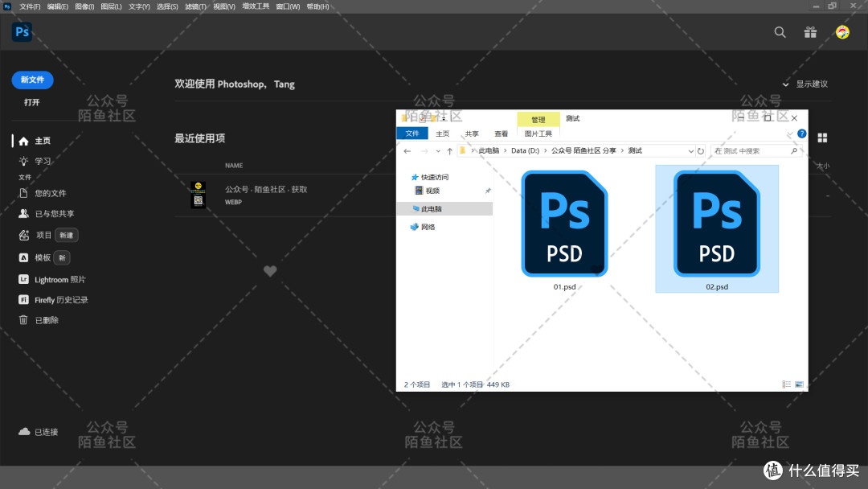Image resolution: width=868 pixels, height=489 pixels.
Task: Click the 打开 button
Action: (32, 102)
